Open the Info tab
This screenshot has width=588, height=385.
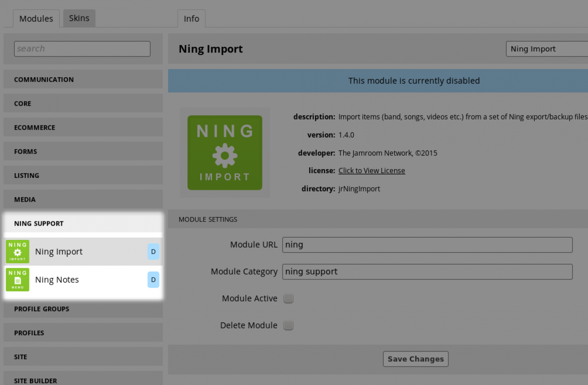[x=191, y=19]
